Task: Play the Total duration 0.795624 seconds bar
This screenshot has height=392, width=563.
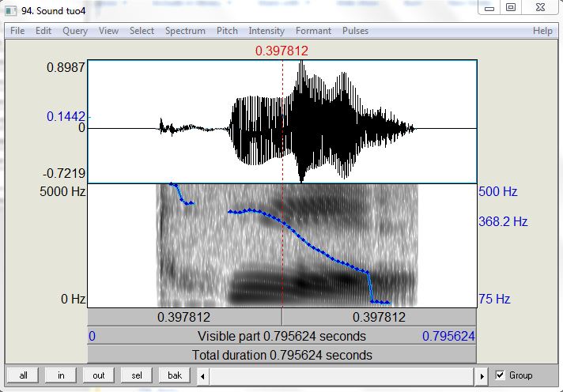Action: (x=281, y=355)
